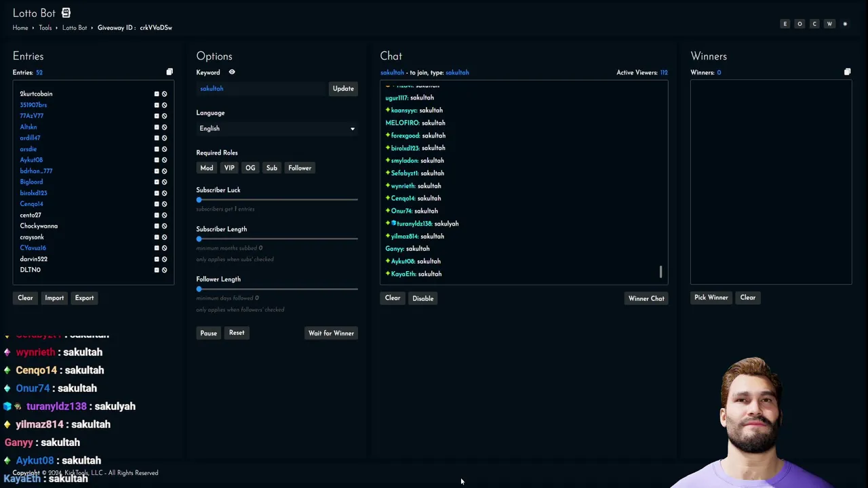The image size is (868, 488).
Task: Ban 351907brs using the ban icon
Action: click(x=164, y=105)
